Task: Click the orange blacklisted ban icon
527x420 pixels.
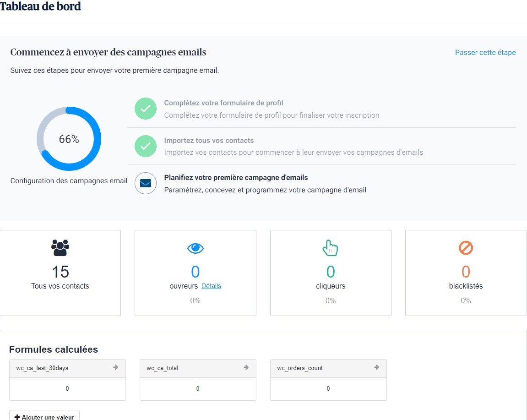Action: coord(466,248)
